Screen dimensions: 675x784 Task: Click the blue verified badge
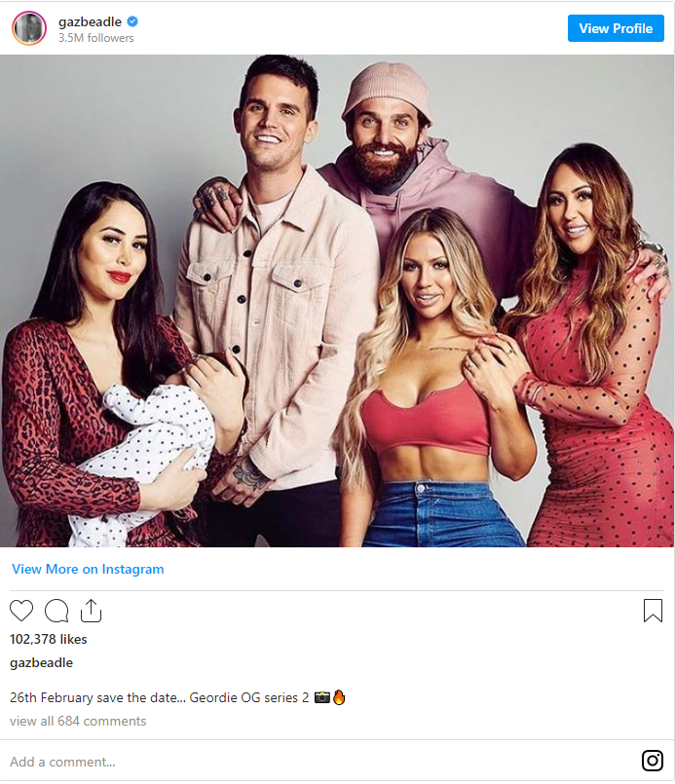pos(132,21)
